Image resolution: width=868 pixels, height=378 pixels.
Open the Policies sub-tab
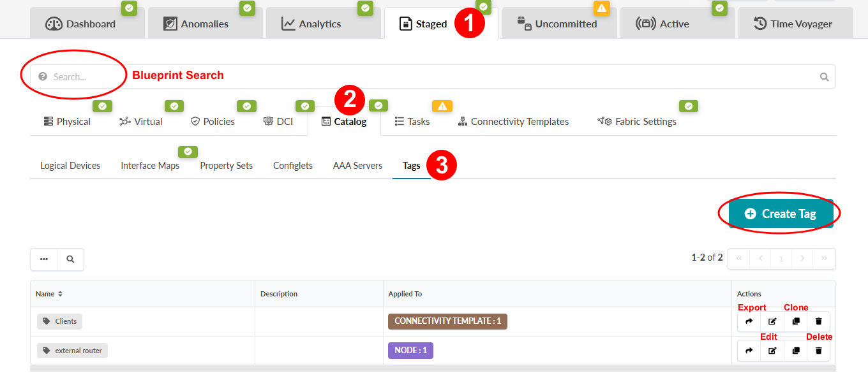(213, 121)
